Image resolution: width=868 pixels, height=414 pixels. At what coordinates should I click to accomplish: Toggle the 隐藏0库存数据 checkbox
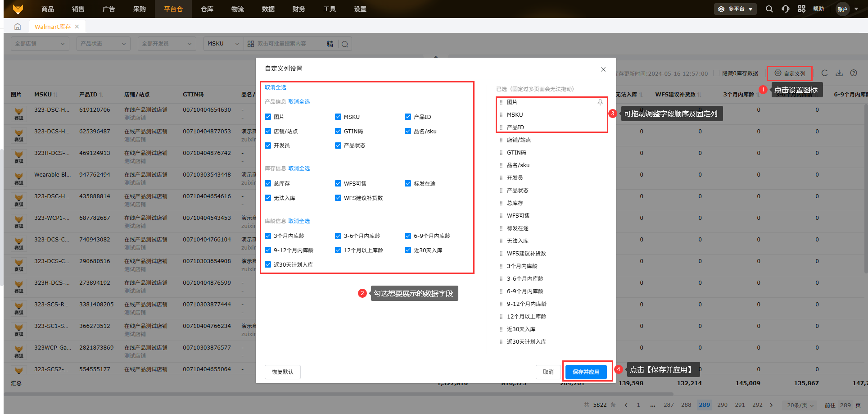point(716,73)
